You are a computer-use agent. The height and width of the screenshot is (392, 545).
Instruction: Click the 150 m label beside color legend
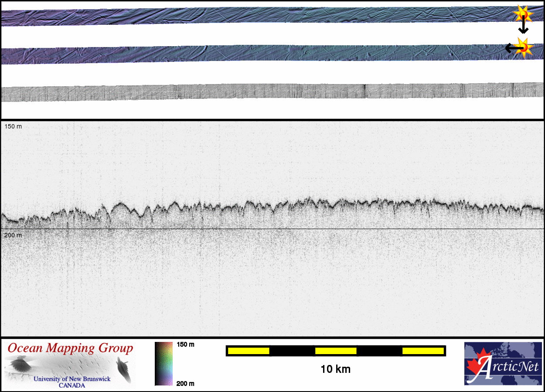[x=185, y=345]
